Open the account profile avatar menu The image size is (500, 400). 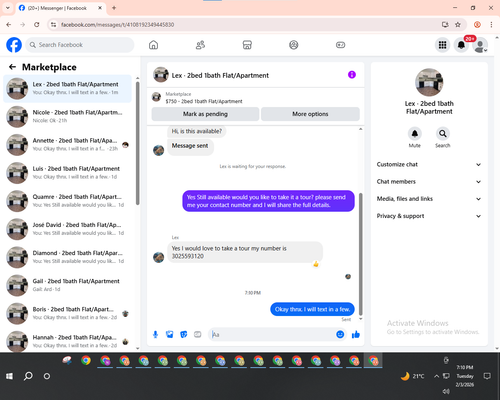click(480, 45)
